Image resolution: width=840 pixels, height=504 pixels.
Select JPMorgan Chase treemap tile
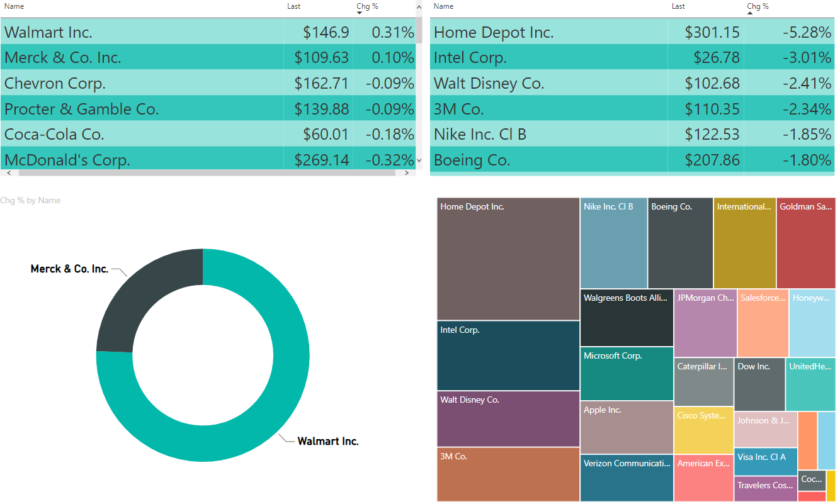[705, 323]
